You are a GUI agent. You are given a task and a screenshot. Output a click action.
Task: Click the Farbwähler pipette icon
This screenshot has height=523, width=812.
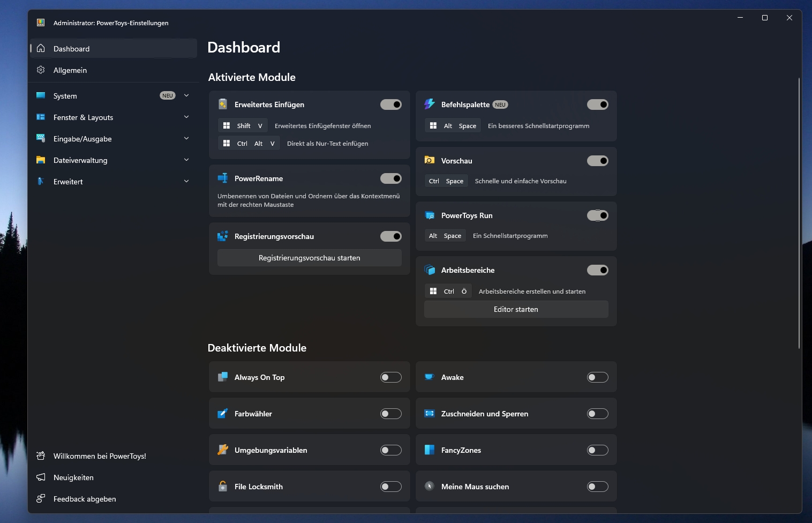[223, 413]
